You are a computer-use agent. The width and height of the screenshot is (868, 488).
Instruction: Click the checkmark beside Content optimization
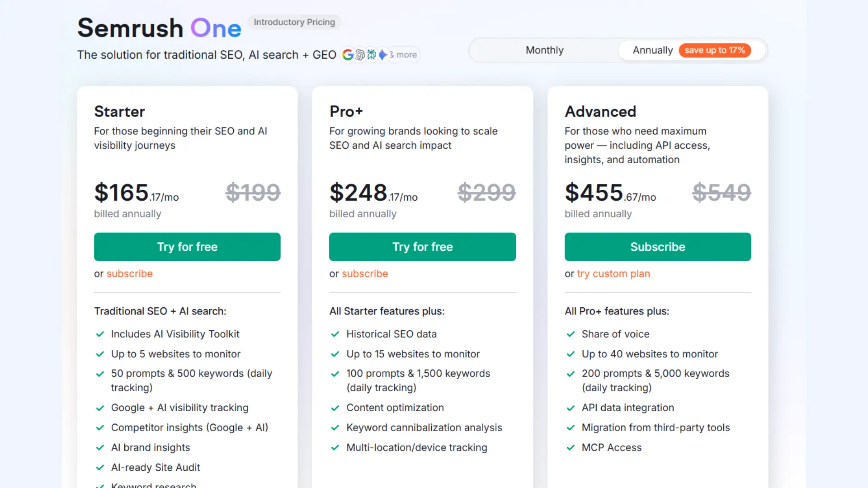335,408
